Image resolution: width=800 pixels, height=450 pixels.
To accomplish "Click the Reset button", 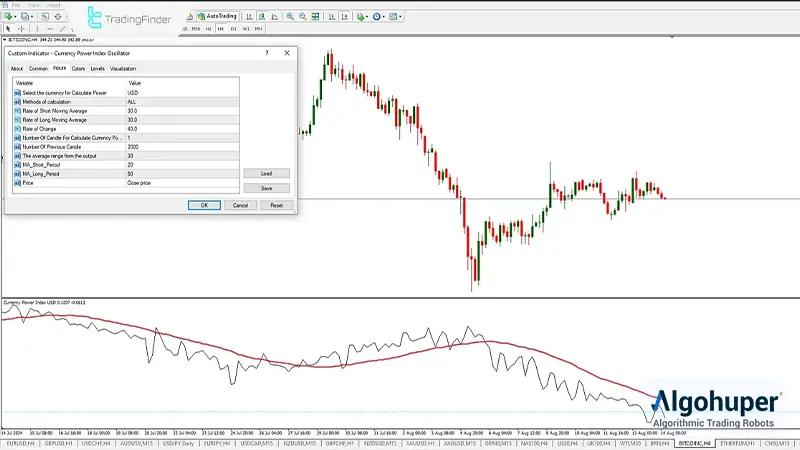I will point(276,205).
